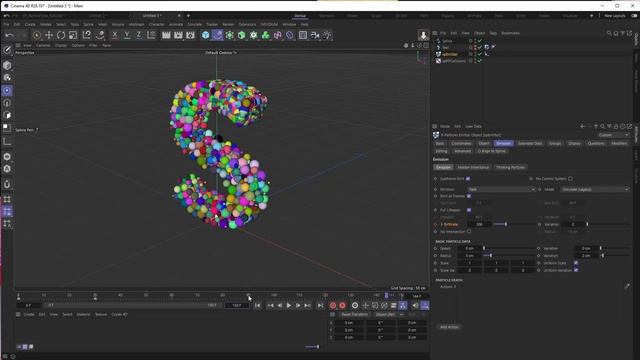This screenshot has height=360, width=640.
Task: Open the Create menu in menu bar
Action: [x=30, y=24]
